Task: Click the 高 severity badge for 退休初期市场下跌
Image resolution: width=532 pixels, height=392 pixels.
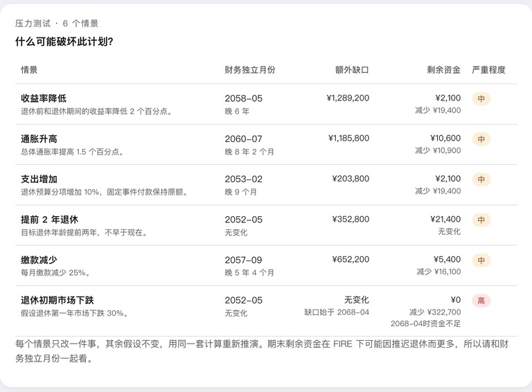Action: tap(481, 301)
